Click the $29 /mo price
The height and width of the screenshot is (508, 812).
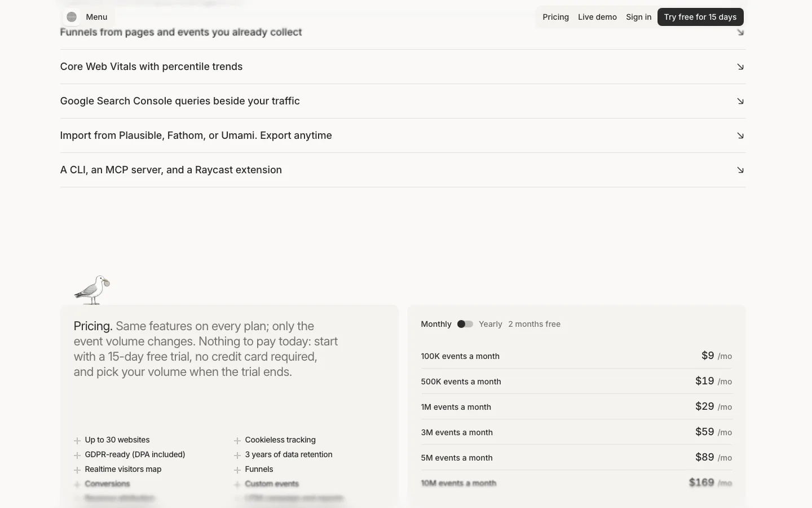714,406
